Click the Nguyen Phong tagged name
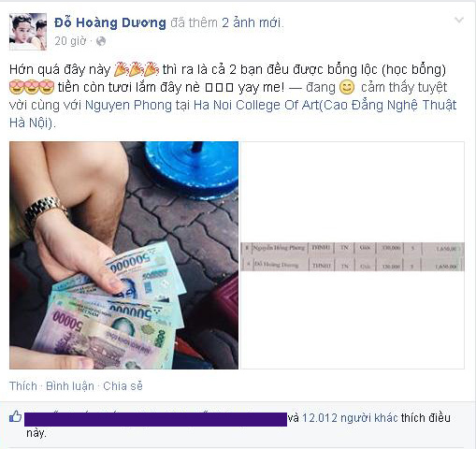 point(128,105)
